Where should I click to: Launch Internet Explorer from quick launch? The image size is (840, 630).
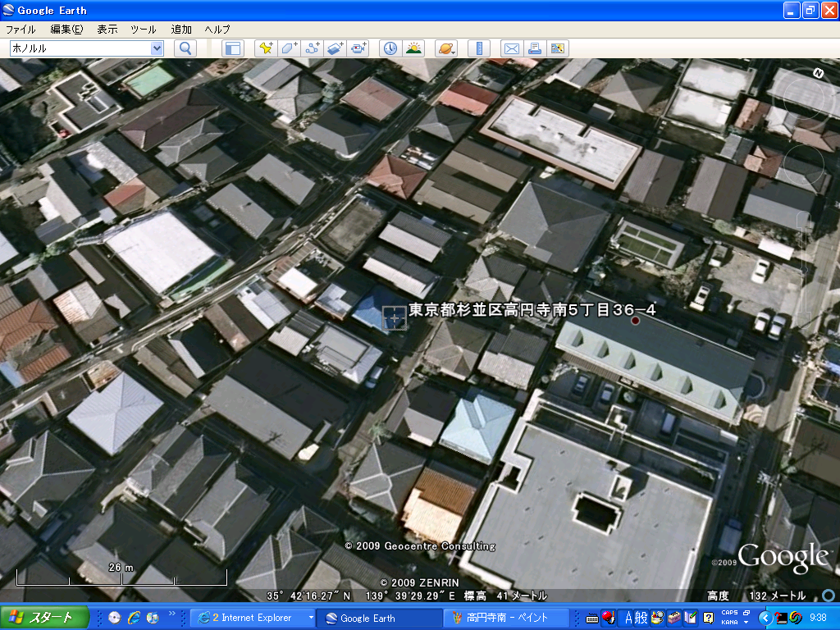(134, 618)
